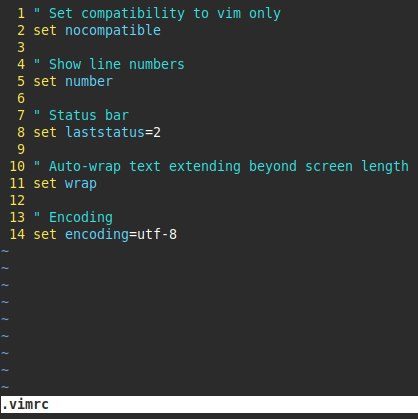Click the 'Set compatibility to vim only' comment

tap(157, 14)
